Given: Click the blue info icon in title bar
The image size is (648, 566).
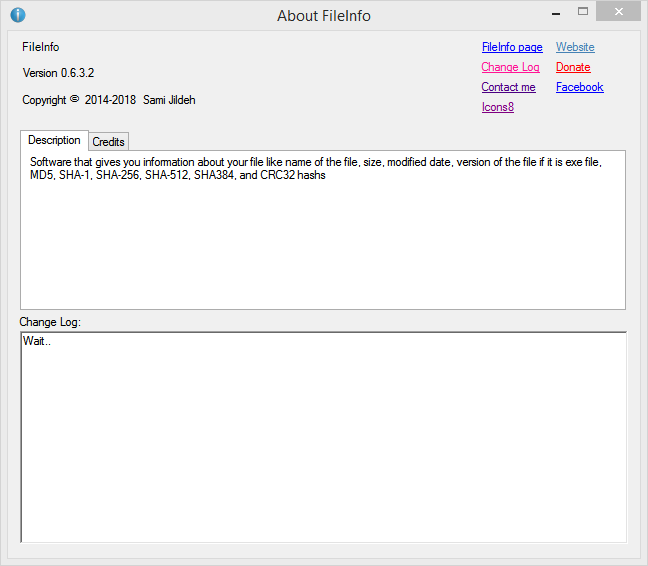Looking at the screenshot, I should click(x=18, y=15).
